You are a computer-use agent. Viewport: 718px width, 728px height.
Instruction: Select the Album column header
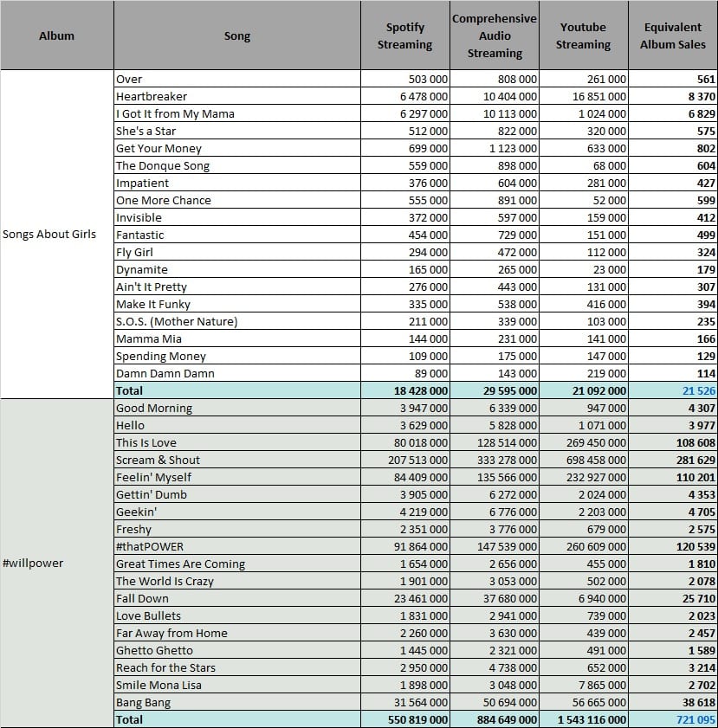pyautogui.click(x=56, y=35)
